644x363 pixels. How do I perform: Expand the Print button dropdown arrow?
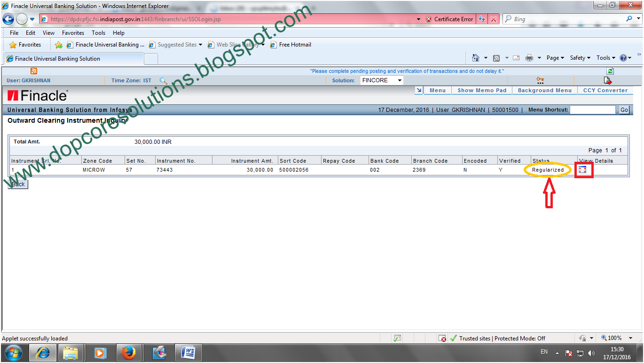coord(539,58)
